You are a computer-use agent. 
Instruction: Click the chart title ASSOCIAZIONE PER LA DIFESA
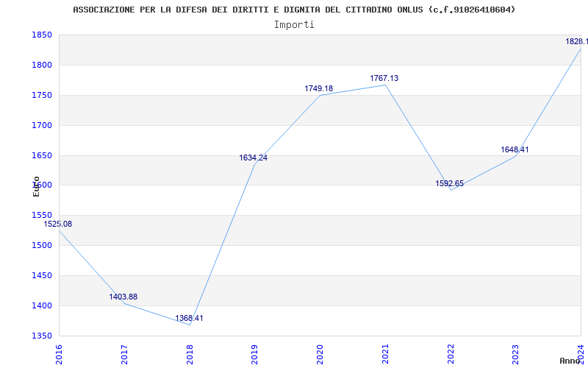click(294, 10)
